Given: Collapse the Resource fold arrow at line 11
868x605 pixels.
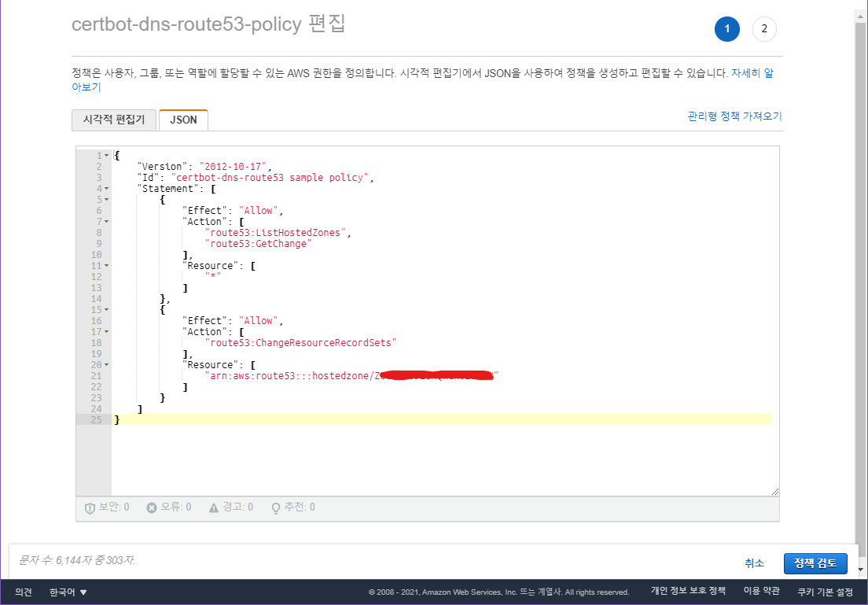Looking at the screenshot, I should click(106, 266).
